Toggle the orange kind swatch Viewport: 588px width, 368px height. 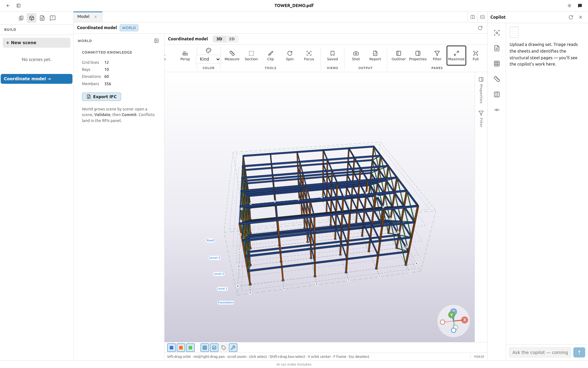181,347
